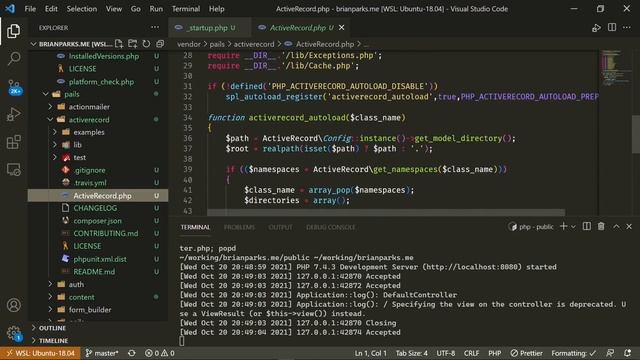
Task: Add a new terminal with plus icon
Action: pyautogui.click(x=564, y=226)
